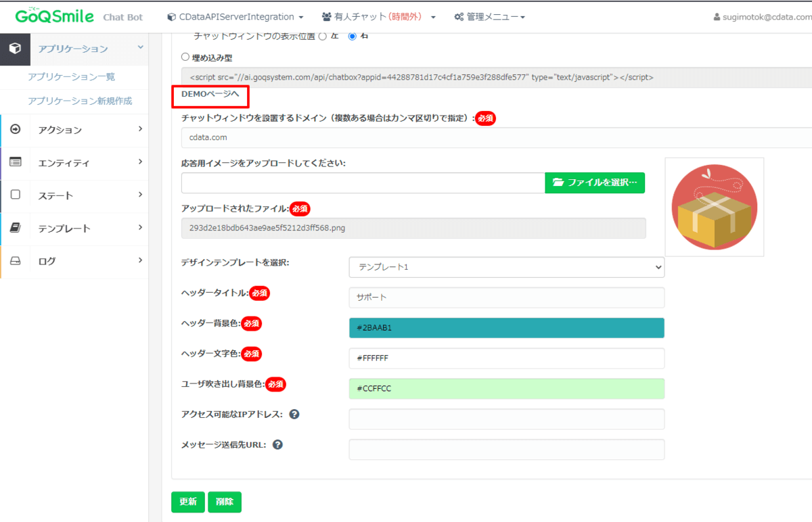This screenshot has width=812, height=522.
Task: Open the CDataAPIServerIntegration dropdown
Action: click(x=235, y=17)
